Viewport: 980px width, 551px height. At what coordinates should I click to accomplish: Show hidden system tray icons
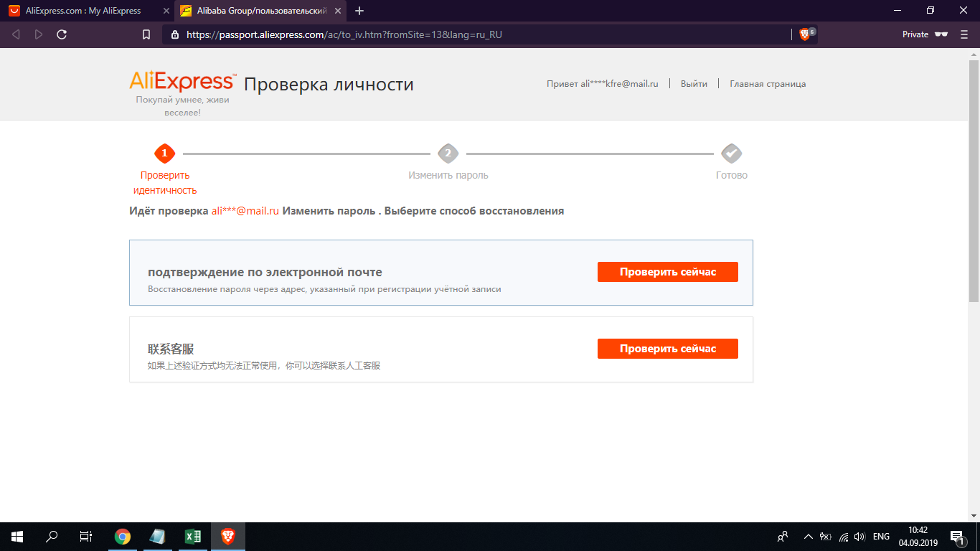click(x=809, y=537)
